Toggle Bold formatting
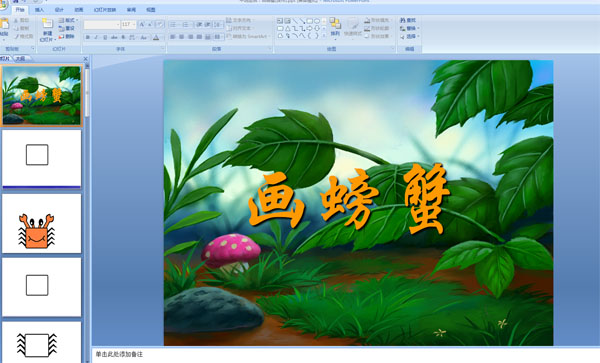This screenshot has height=363, width=600. 88,37
